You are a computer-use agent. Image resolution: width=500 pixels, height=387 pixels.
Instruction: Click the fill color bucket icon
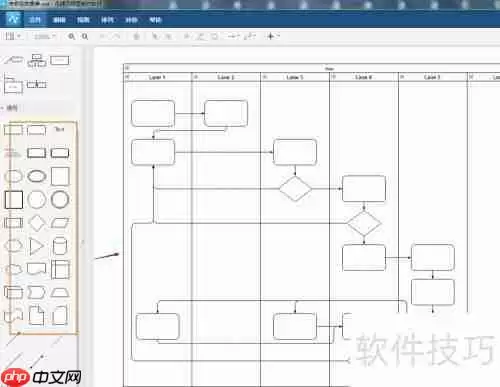[x=187, y=36]
